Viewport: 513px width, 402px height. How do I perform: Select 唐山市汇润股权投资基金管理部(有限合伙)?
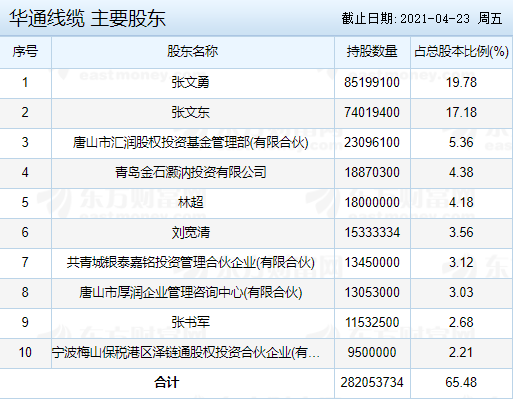click(190, 142)
